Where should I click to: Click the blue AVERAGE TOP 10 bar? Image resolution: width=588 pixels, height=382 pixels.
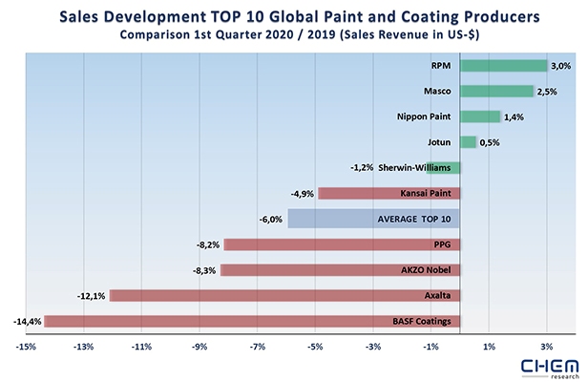click(373, 219)
